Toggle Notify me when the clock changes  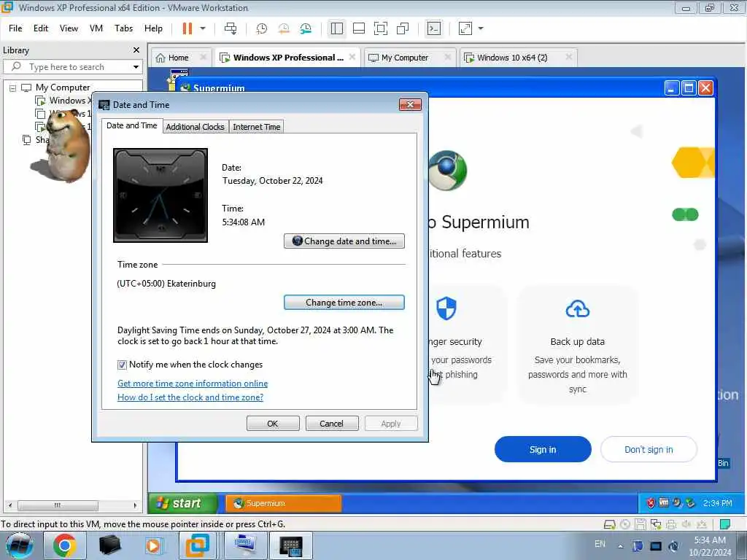coord(122,365)
